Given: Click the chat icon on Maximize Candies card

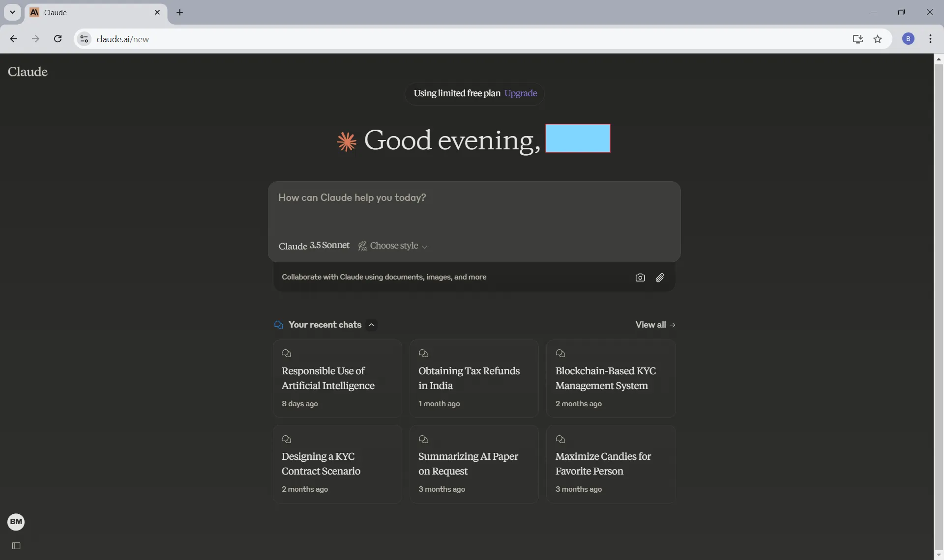Looking at the screenshot, I should [560, 439].
